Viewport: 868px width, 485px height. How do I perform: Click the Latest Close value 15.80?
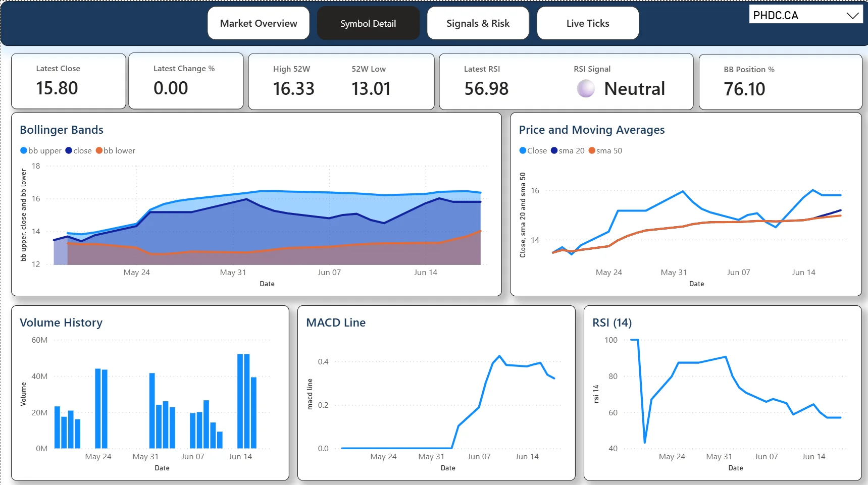coord(57,88)
